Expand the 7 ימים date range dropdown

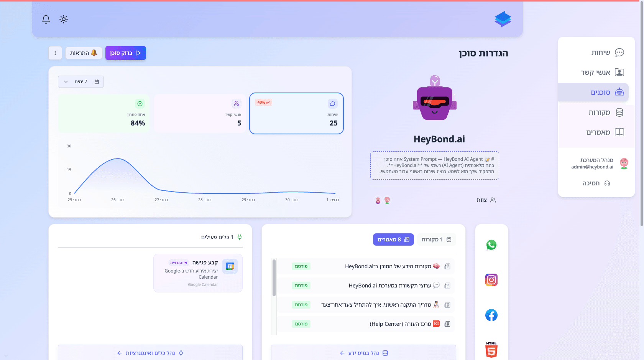pos(81,82)
